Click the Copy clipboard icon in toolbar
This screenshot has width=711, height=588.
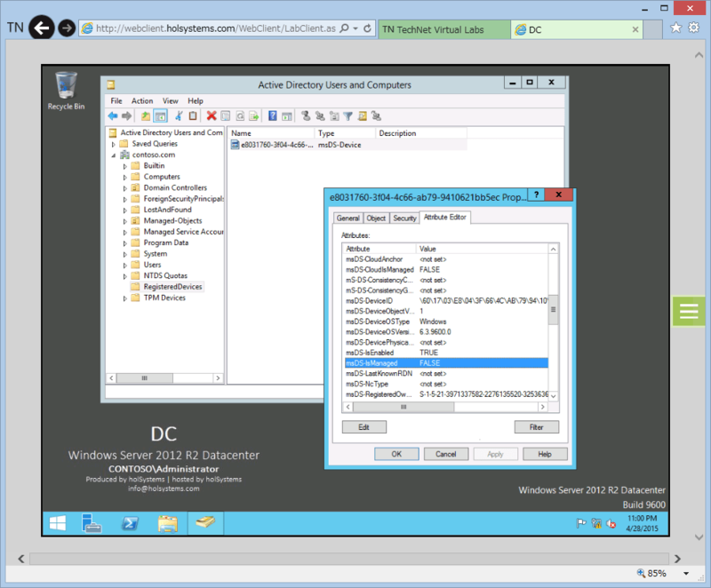pyautogui.click(x=193, y=116)
